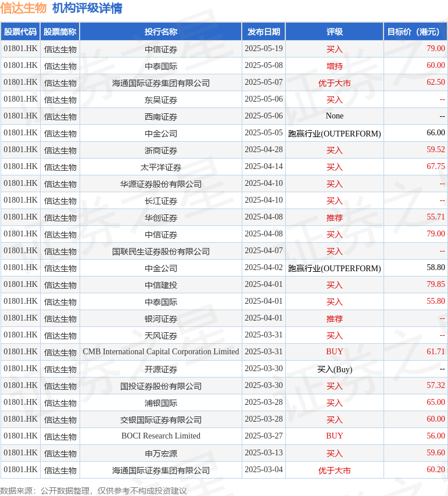Click 买入(Buy) rating cell
This screenshot has height=496, width=448.
335,369
